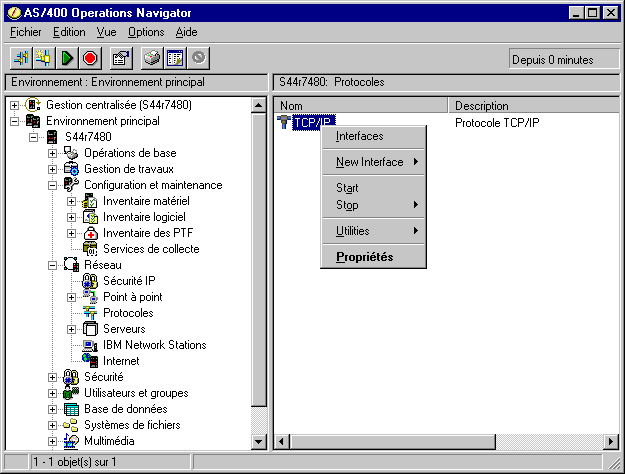625x474 pixels.
Task: Open the Utilities submenu
Action: 373,231
